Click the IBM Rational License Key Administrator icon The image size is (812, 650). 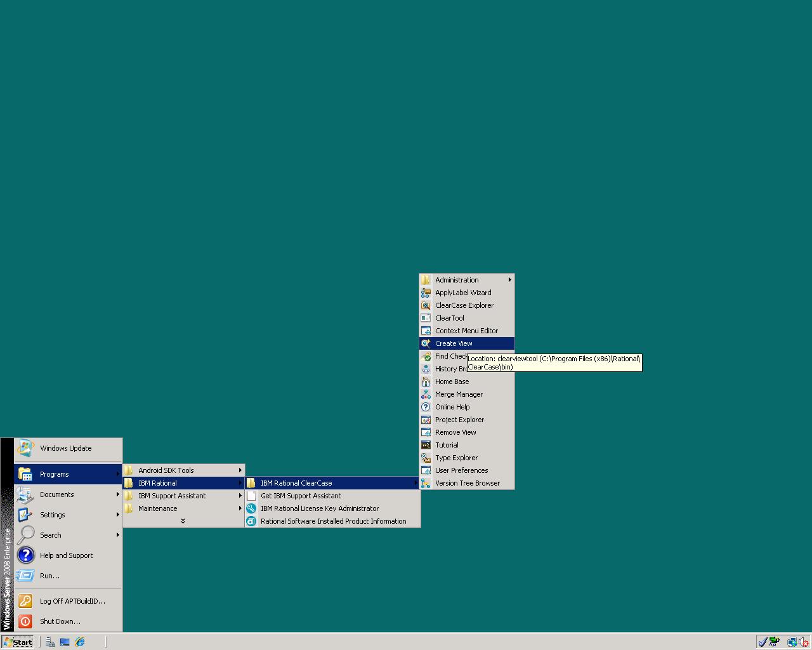251,508
